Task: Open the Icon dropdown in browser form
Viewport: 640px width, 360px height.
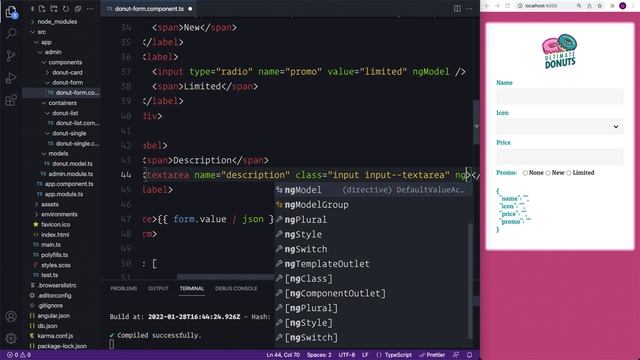Action: point(560,127)
